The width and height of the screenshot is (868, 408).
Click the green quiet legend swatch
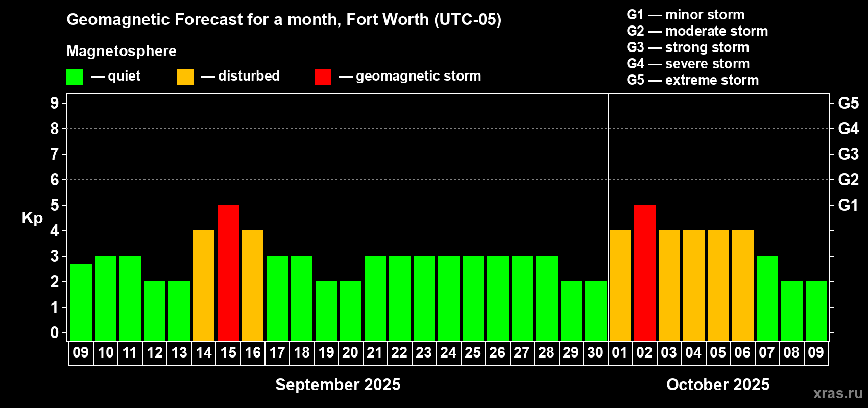75,77
